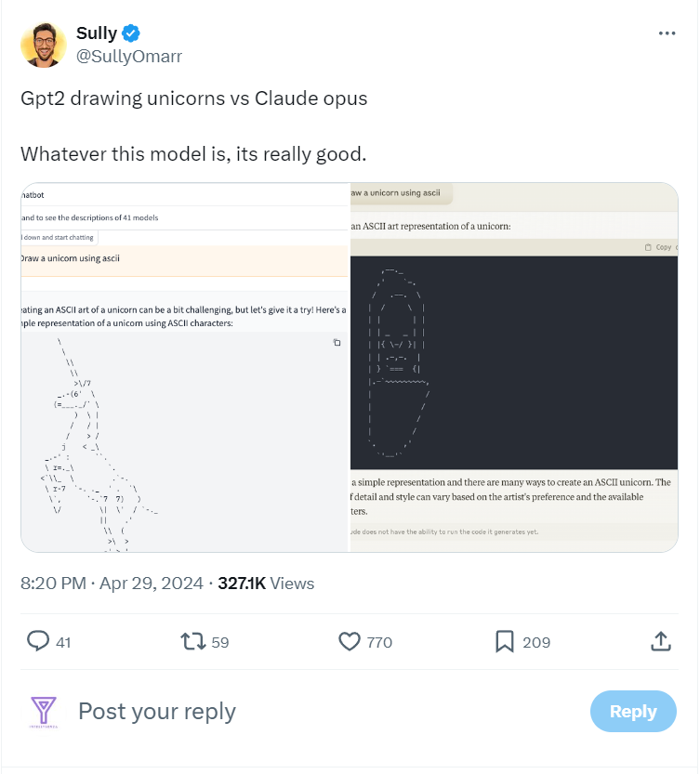This screenshot has width=700, height=774.
Task: Bookmark the tweet with the bookmark icon
Action: click(505, 641)
